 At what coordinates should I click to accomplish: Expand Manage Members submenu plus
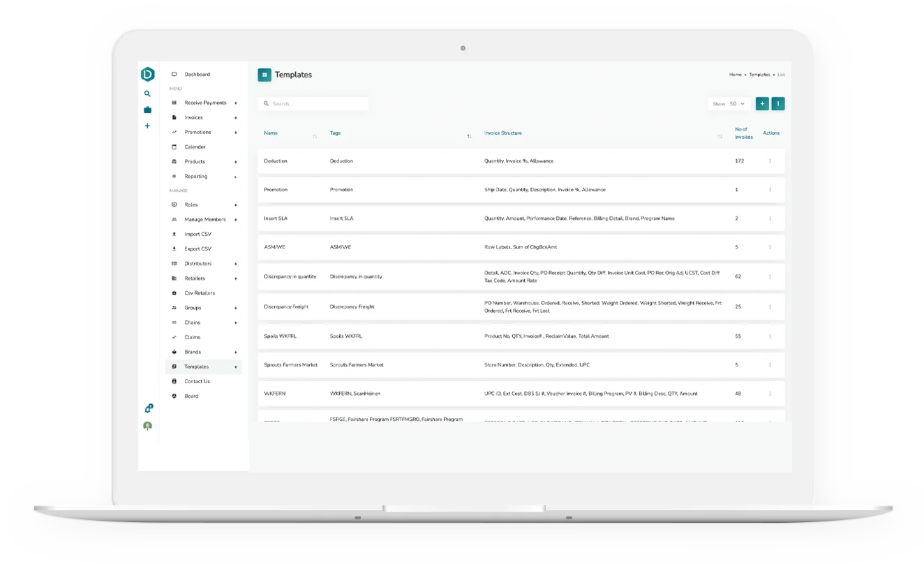pyautogui.click(x=236, y=220)
